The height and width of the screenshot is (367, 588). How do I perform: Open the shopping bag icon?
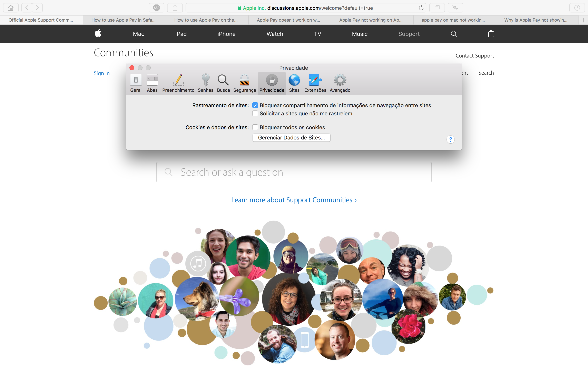pos(491,34)
